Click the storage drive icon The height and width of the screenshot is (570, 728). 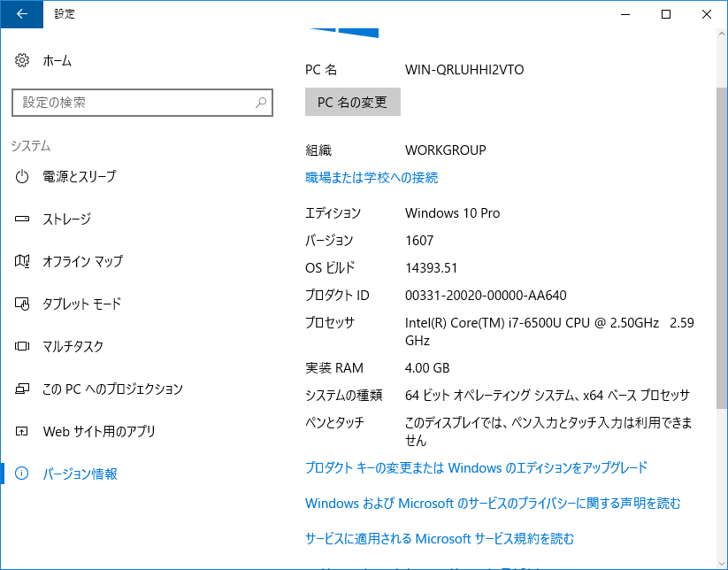(x=22, y=219)
